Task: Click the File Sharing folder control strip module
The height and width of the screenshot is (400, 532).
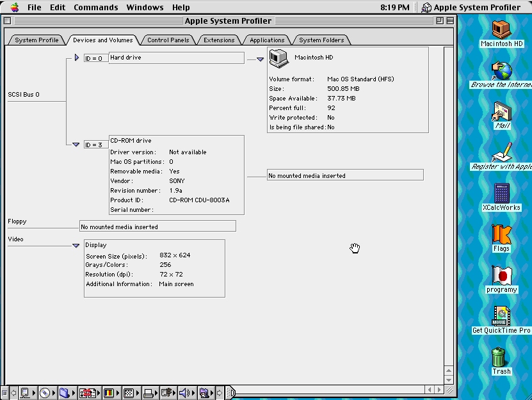Action: point(67,393)
